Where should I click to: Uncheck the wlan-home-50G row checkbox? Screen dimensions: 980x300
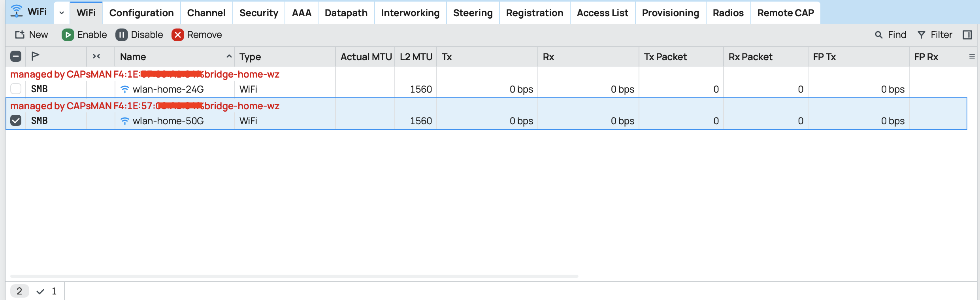click(x=16, y=120)
